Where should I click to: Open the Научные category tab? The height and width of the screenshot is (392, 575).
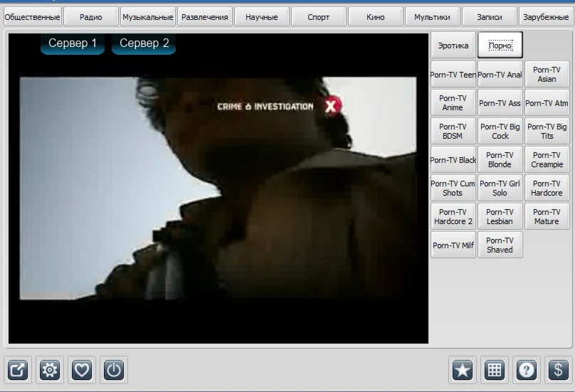coord(261,17)
